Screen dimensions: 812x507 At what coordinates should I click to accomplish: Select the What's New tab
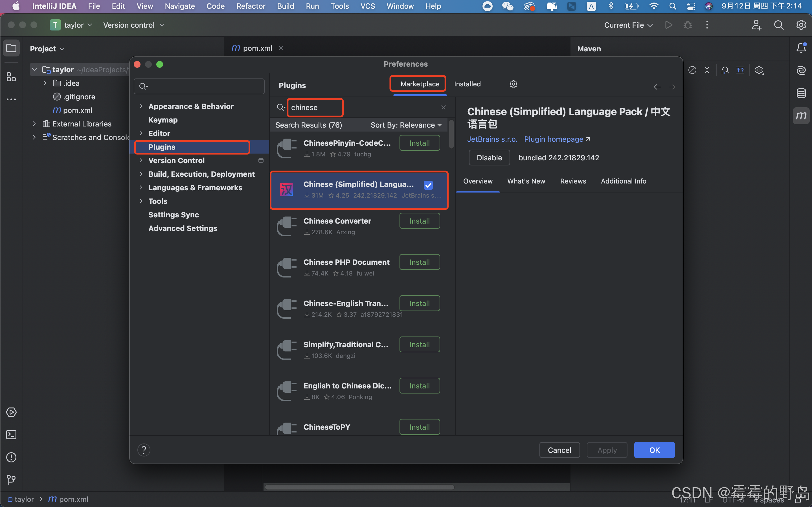(526, 181)
